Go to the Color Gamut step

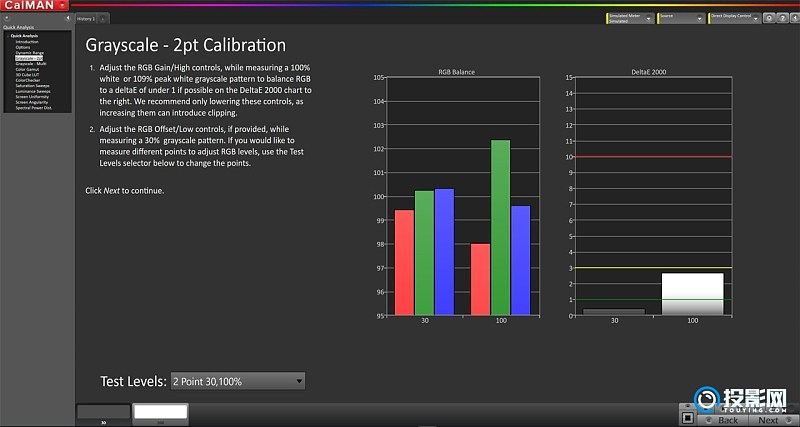pyautogui.click(x=26, y=69)
